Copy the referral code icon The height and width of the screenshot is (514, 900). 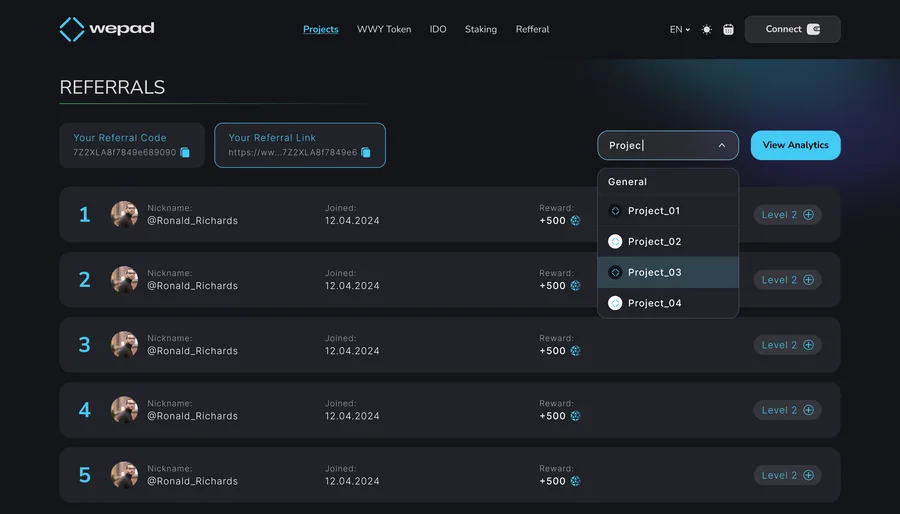click(x=185, y=152)
